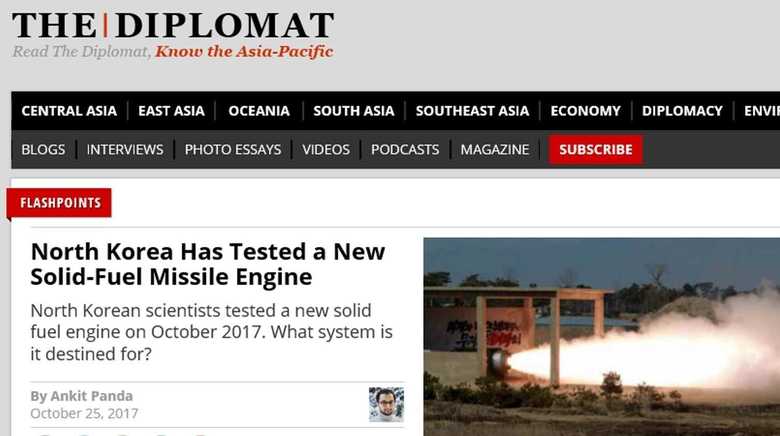Open the solid-fuel missile engine headline
This screenshot has height=436, width=780.
pos(208,264)
